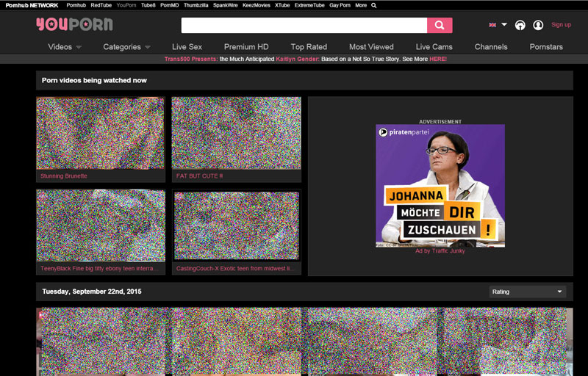Screen dimensions: 588x376
Task: Open the Stunning Brunette video thumbnail
Action: [100, 134]
